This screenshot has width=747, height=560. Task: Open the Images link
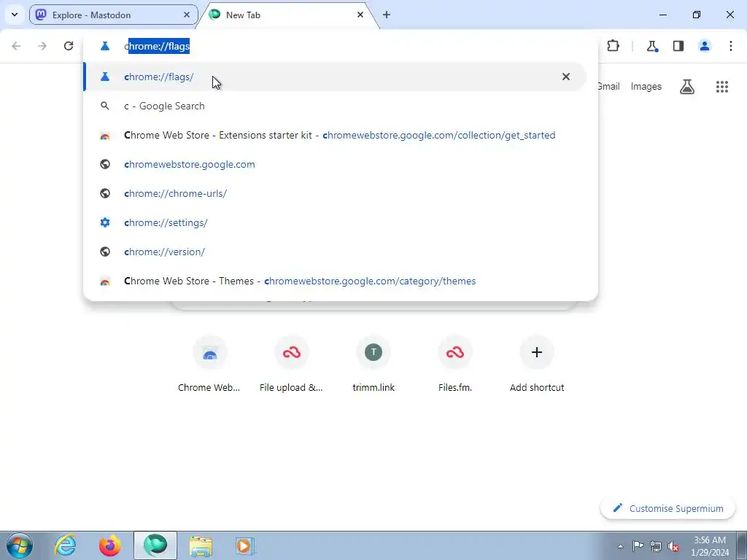646,86
